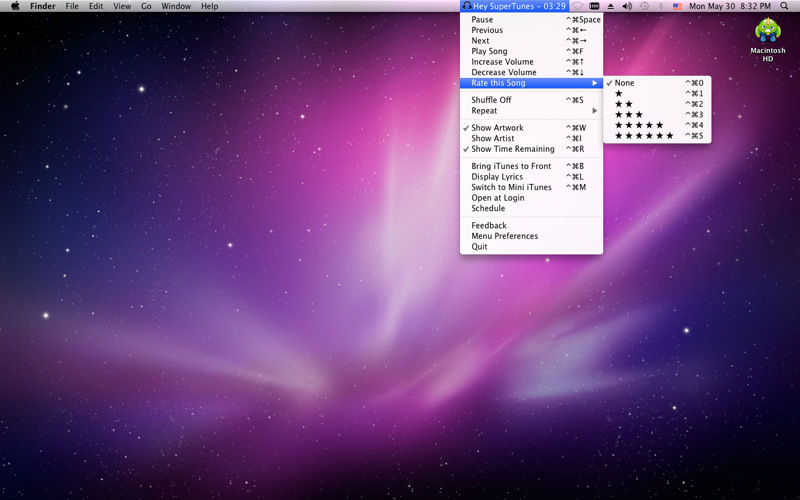Go to Previous track
This screenshot has height=500, width=800.
point(531,30)
